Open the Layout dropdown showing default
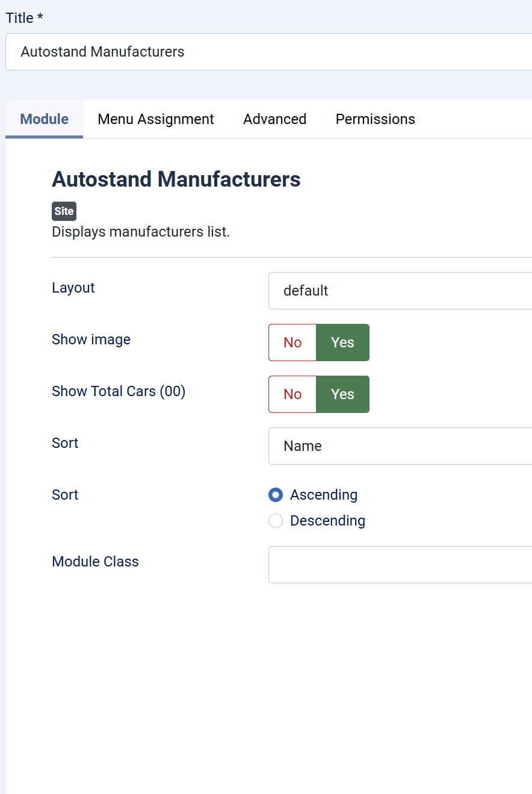The image size is (532, 794). 400,291
